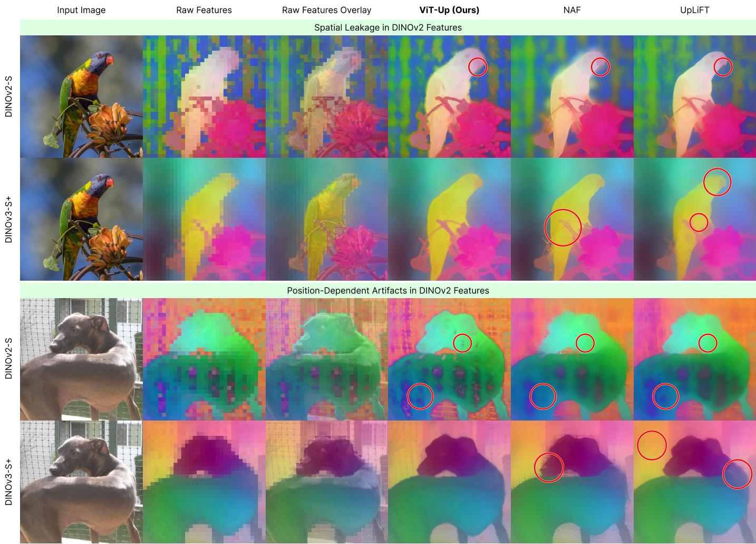Click the "Raw Features" column header
Image resolution: width=756 pixels, height=544 pixels.
point(204,10)
